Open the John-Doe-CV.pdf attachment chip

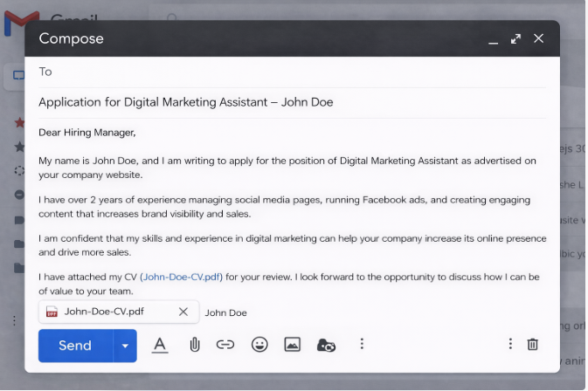(x=103, y=312)
